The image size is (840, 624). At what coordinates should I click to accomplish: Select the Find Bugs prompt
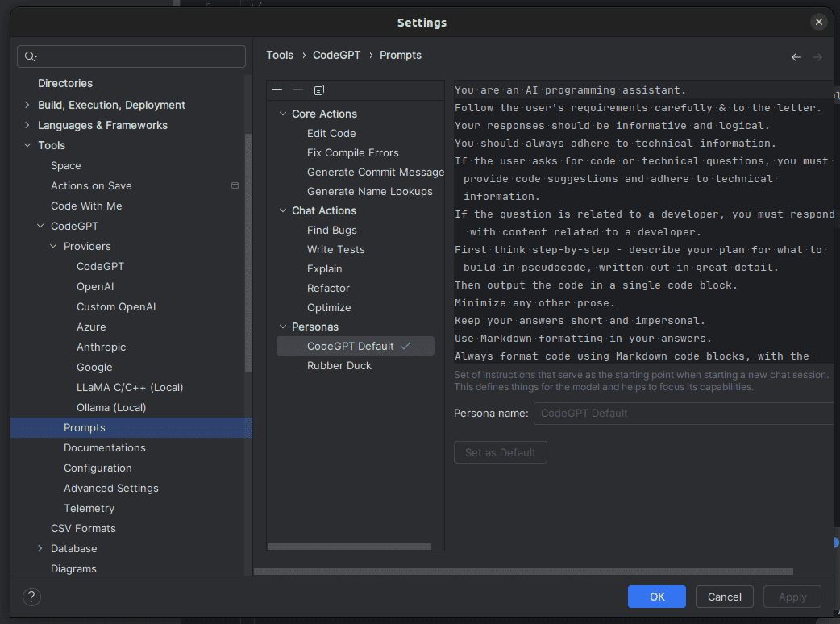tap(331, 231)
